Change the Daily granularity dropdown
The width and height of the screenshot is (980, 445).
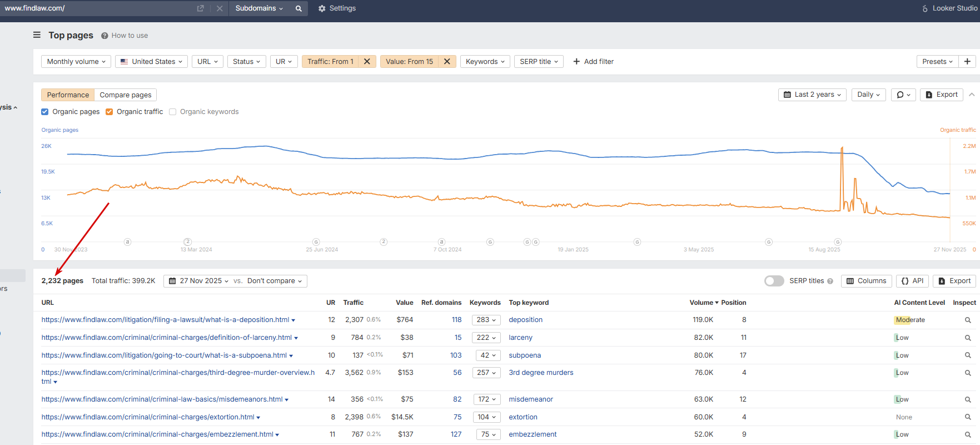(x=868, y=95)
